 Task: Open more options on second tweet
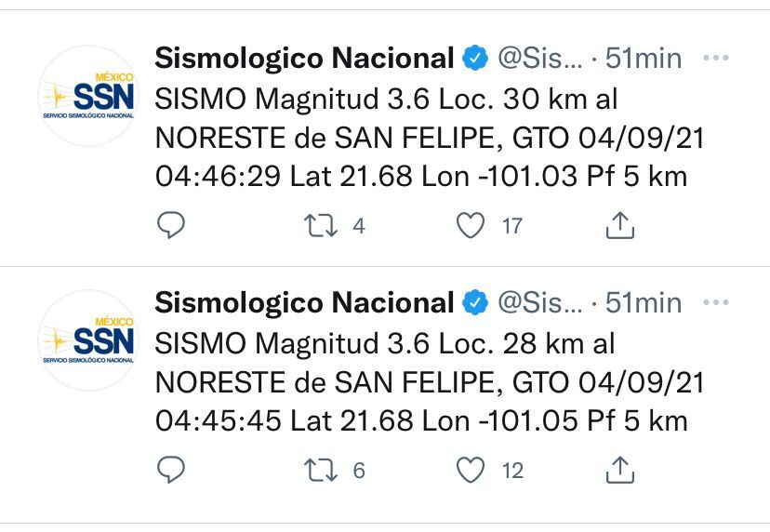coord(715,302)
